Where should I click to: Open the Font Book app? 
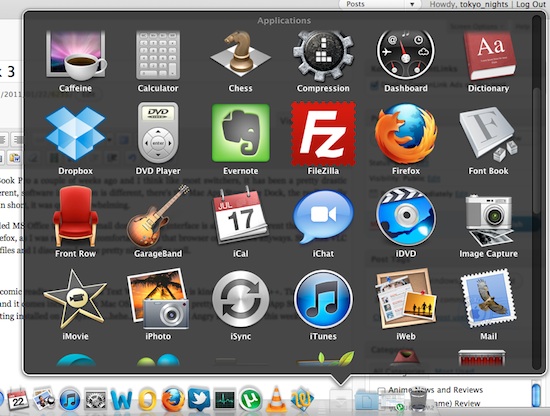pyautogui.click(x=488, y=134)
